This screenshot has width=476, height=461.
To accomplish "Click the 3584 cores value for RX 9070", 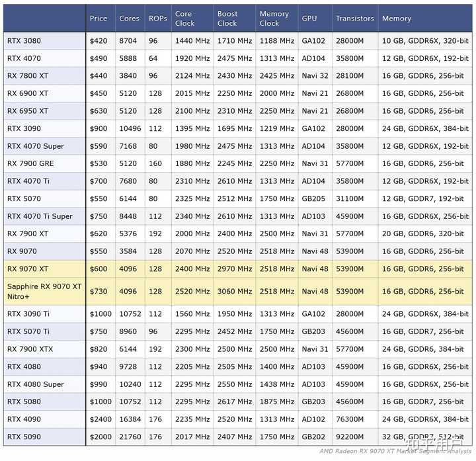I will (128, 251).
